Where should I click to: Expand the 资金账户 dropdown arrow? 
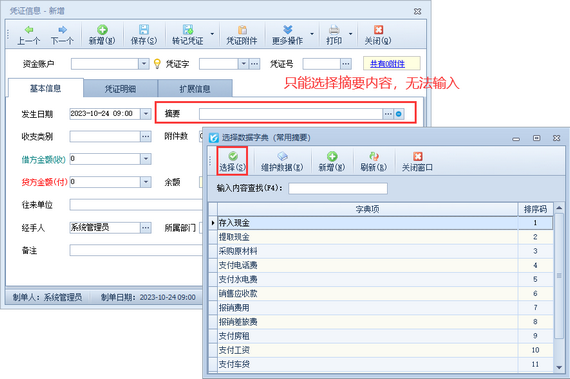[144, 64]
